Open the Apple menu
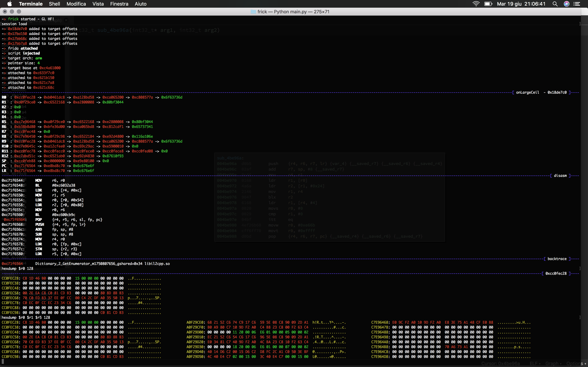 (x=9, y=4)
